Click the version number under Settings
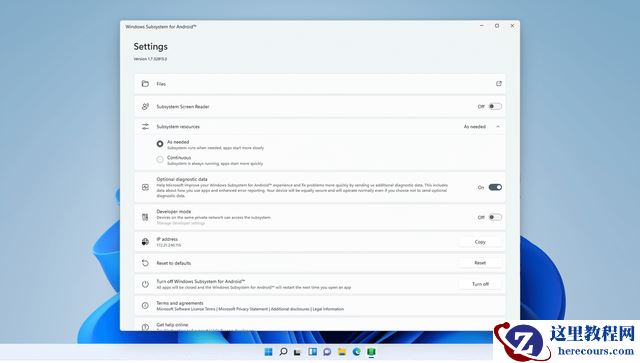The image size is (640, 363). [x=150, y=59]
